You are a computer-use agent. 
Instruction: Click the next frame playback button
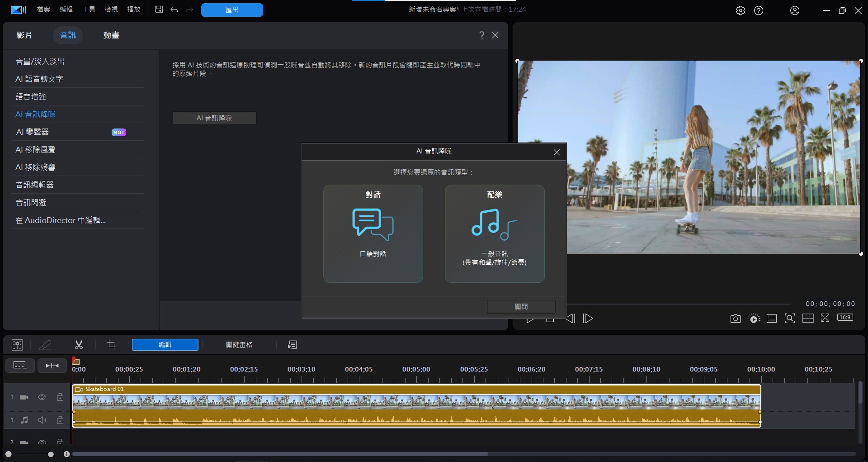[588, 319]
